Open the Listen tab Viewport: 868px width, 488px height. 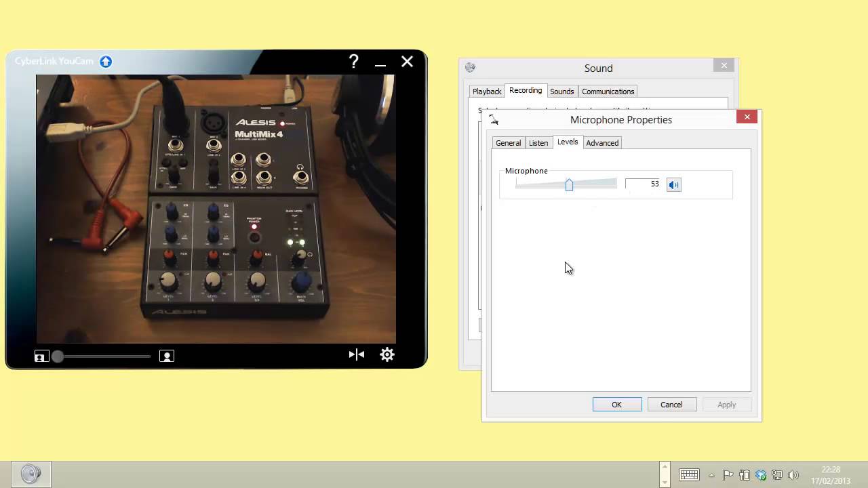[x=538, y=143]
